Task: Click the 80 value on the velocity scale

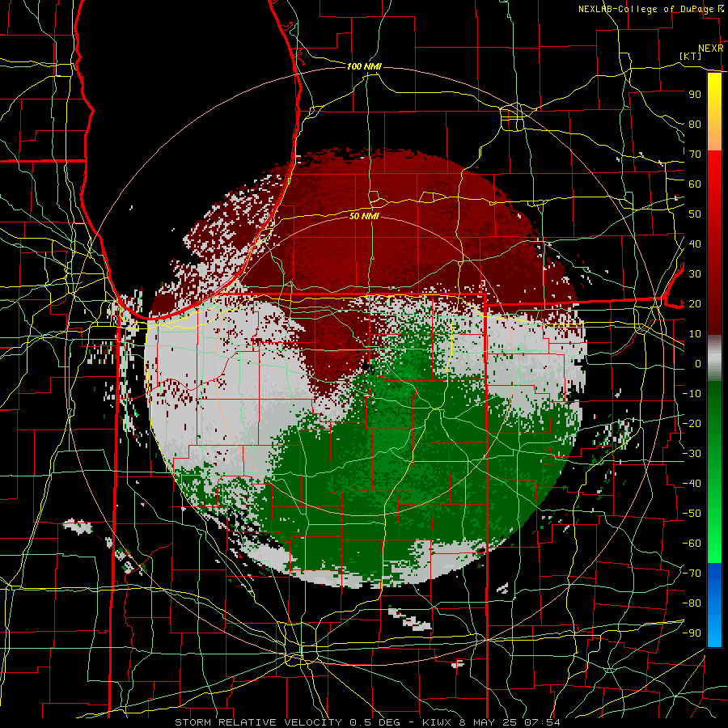Action: click(x=695, y=124)
